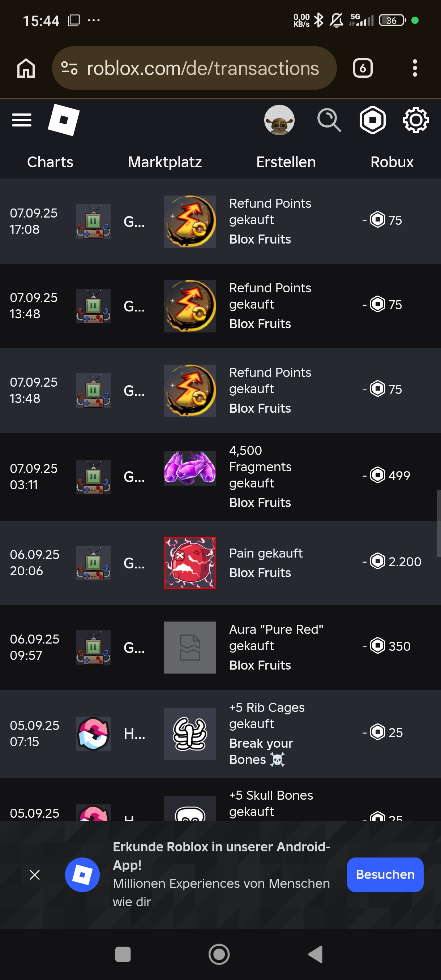This screenshot has width=441, height=980.
Task: Click the roblox.com URL address field
Action: click(x=203, y=69)
